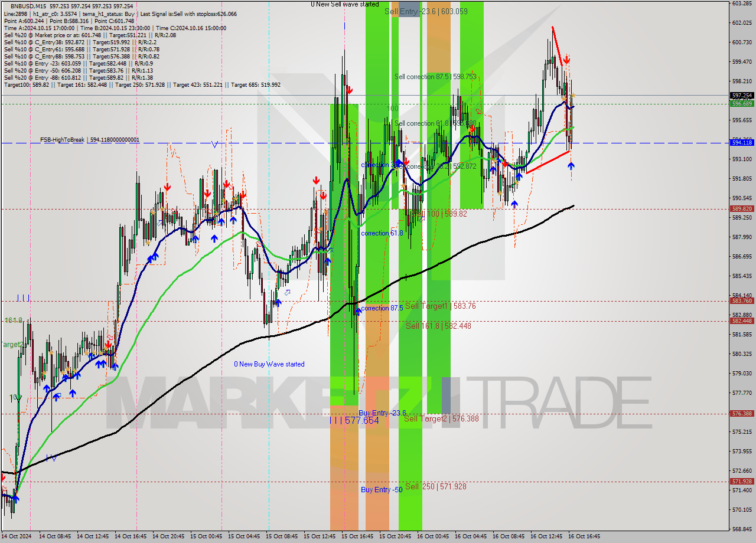Click the 'Buy Entry -23.6' label

click(382, 413)
